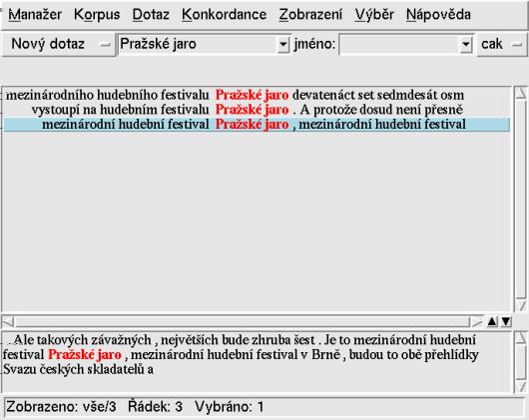
Task: Open the Dotaz menu
Action: click(151, 15)
